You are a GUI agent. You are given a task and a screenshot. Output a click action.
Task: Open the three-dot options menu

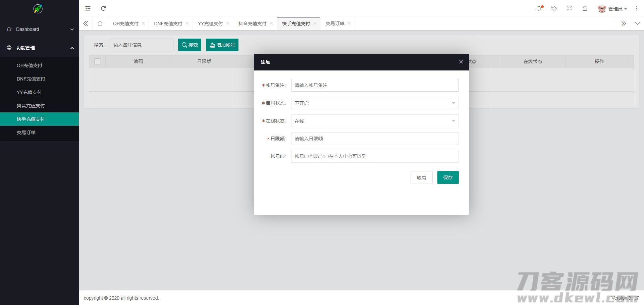coord(636,8)
